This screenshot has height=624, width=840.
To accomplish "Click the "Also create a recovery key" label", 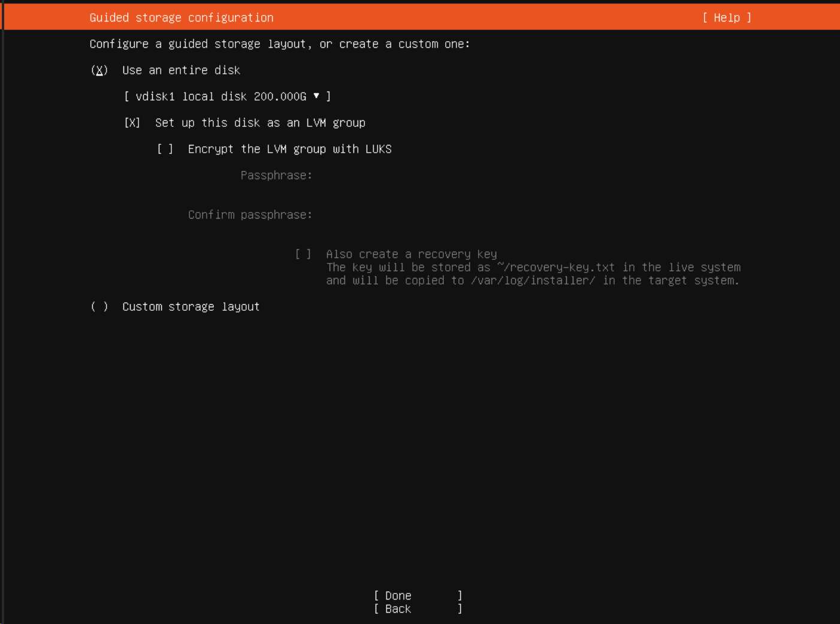I will pos(411,255).
